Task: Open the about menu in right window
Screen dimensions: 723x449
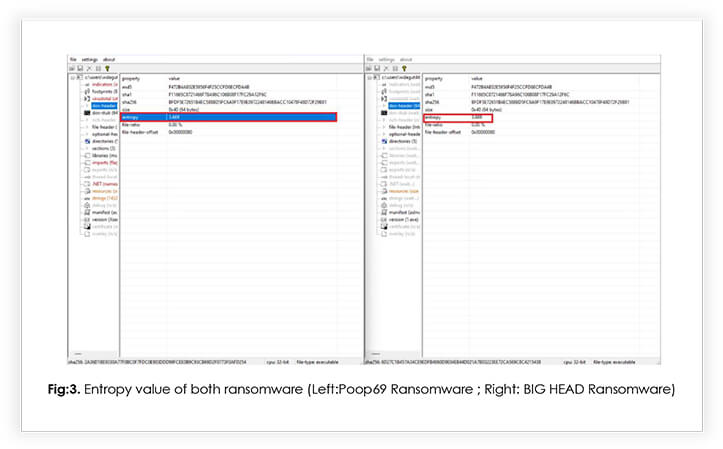Action: pyautogui.click(x=406, y=59)
